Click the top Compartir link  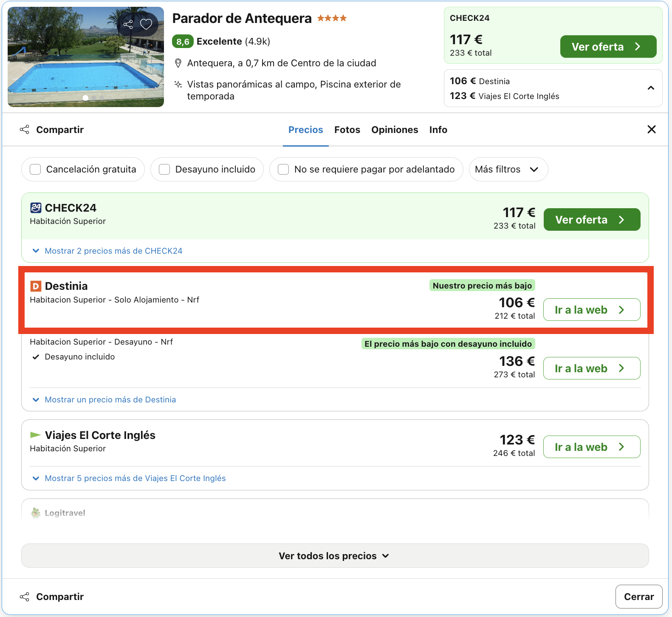click(60, 130)
